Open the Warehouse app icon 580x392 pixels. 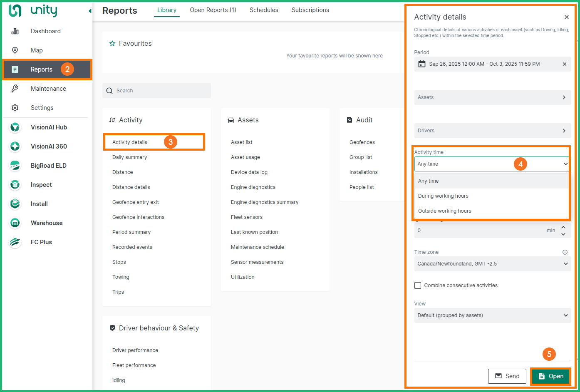click(15, 223)
